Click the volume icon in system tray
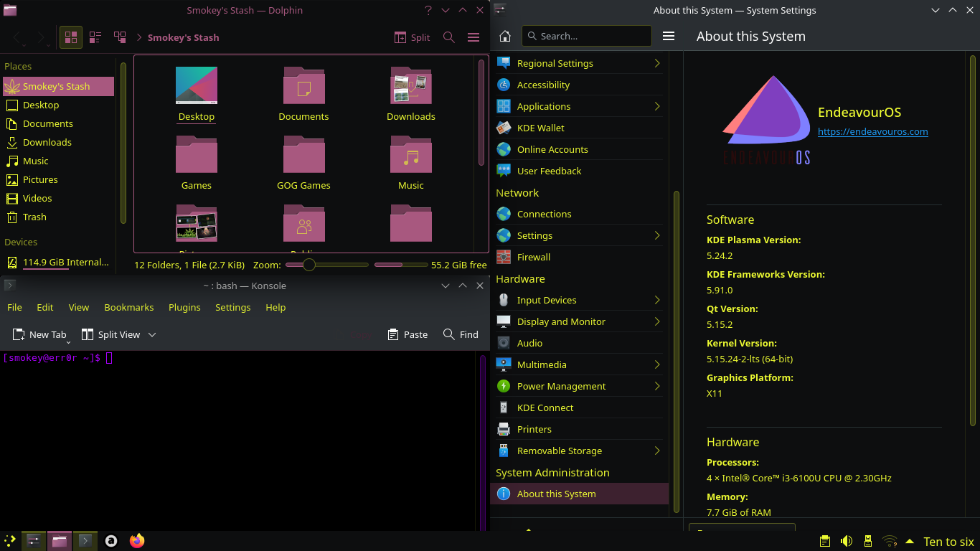The width and height of the screenshot is (980, 551). (847, 541)
